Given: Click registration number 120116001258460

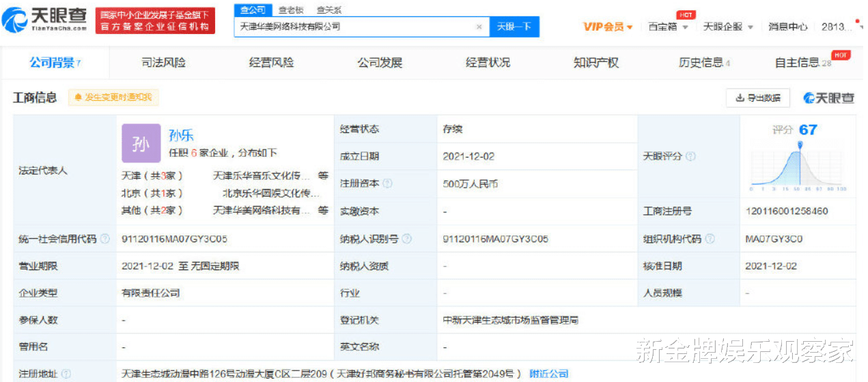Looking at the screenshot, I should (x=787, y=211).
